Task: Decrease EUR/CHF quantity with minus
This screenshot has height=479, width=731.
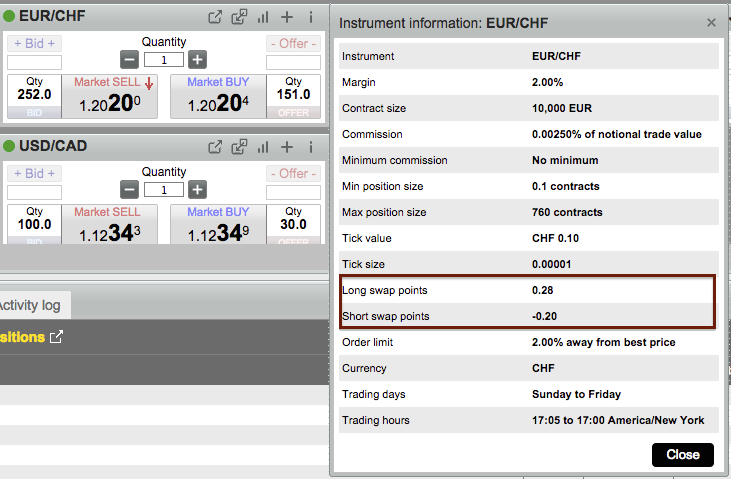Action: (130, 60)
